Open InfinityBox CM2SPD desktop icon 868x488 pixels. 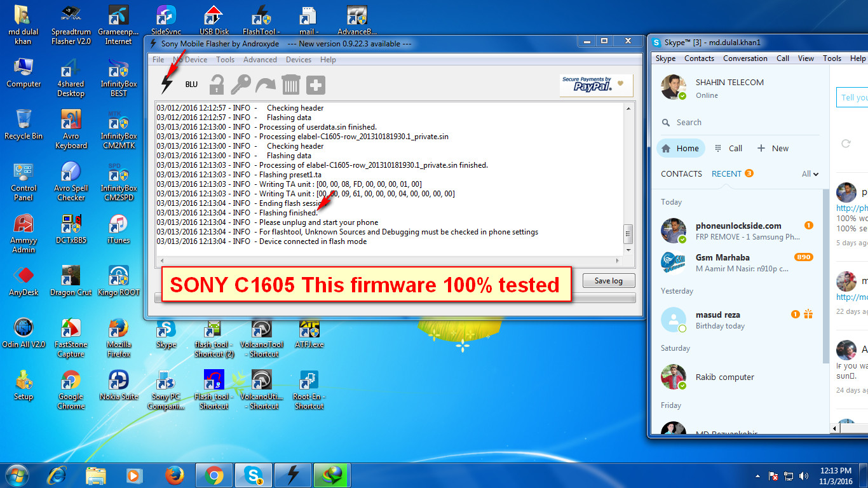[x=119, y=182]
